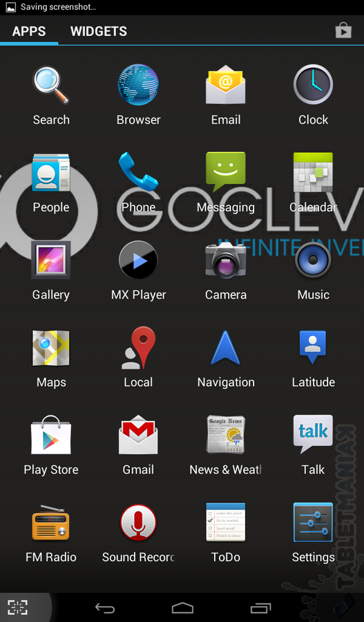Viewport: 364px width, 622px height.
Task: Tap the Android back navigation button
Action: 105,607
